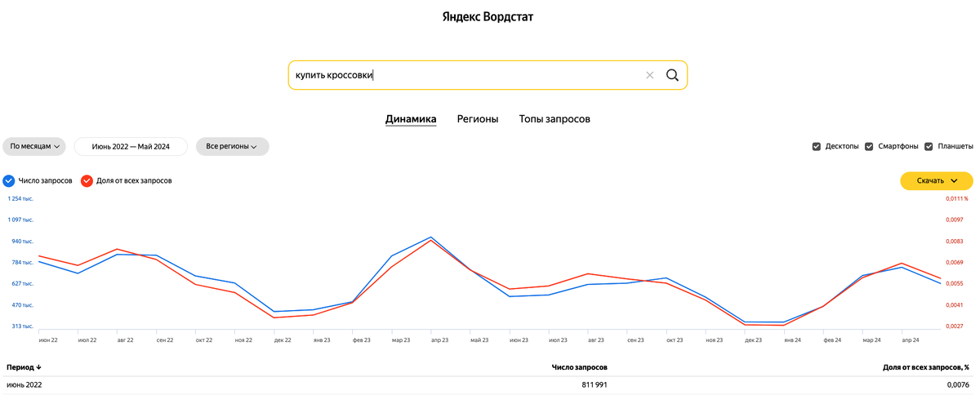Toggle the red Доля от всех запросов series

pos(87,180)
